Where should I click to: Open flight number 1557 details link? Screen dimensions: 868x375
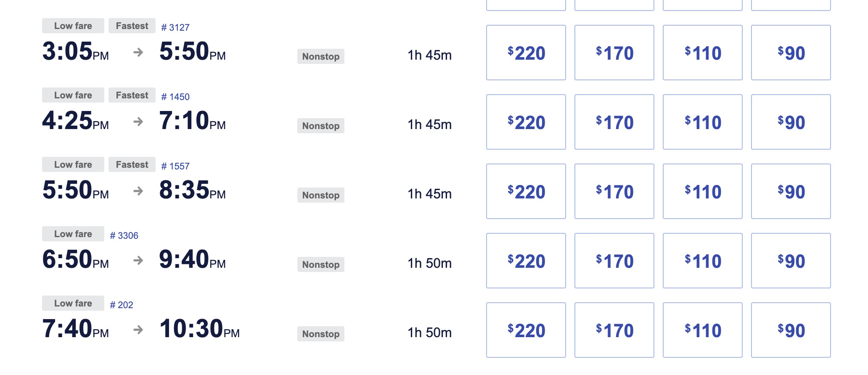click(x=175, y=166)
